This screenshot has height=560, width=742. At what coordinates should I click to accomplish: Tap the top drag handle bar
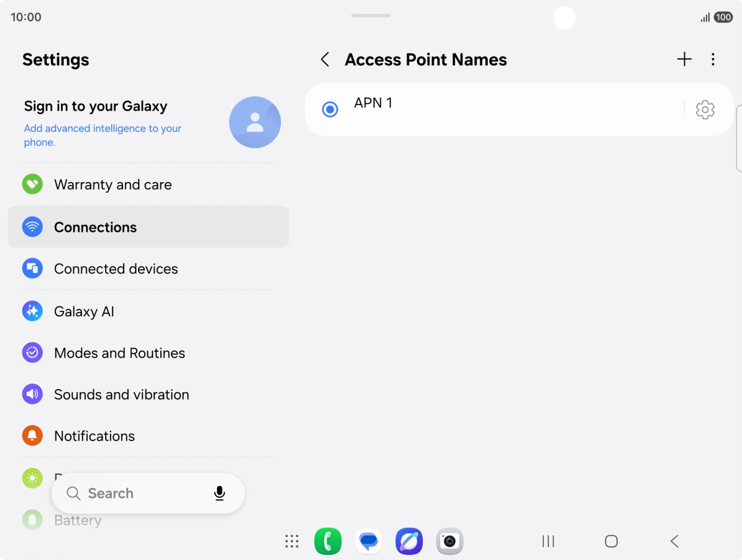coord(370,16)
